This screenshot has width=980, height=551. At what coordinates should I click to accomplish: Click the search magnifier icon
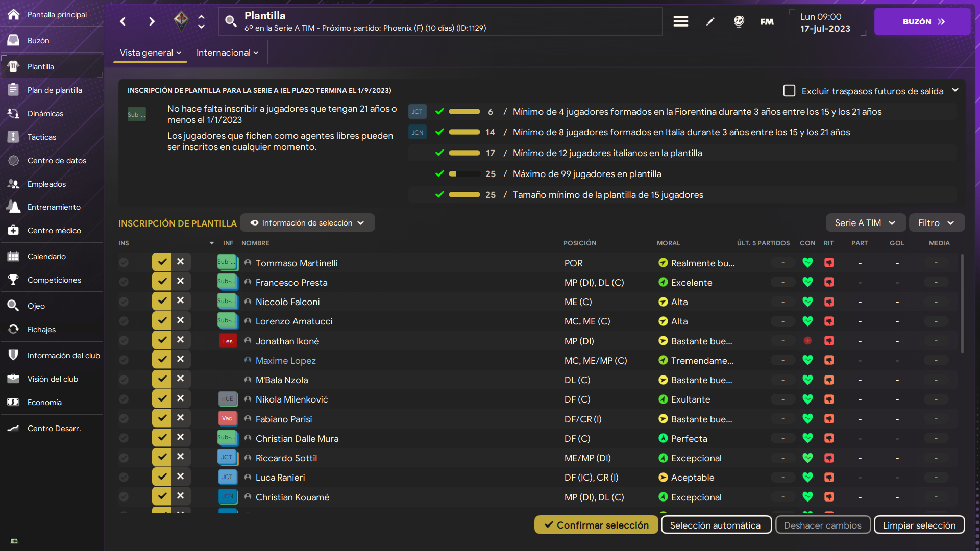(231, 21)
